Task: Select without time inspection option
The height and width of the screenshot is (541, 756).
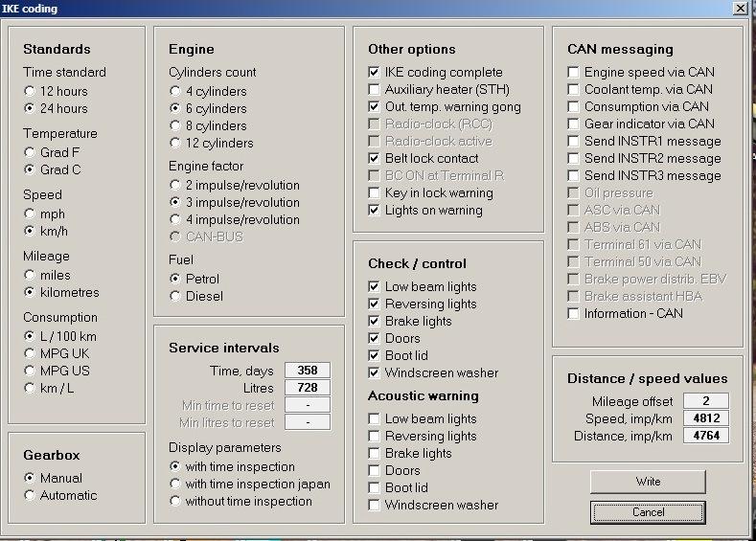Action: click(x=175, y=501)
